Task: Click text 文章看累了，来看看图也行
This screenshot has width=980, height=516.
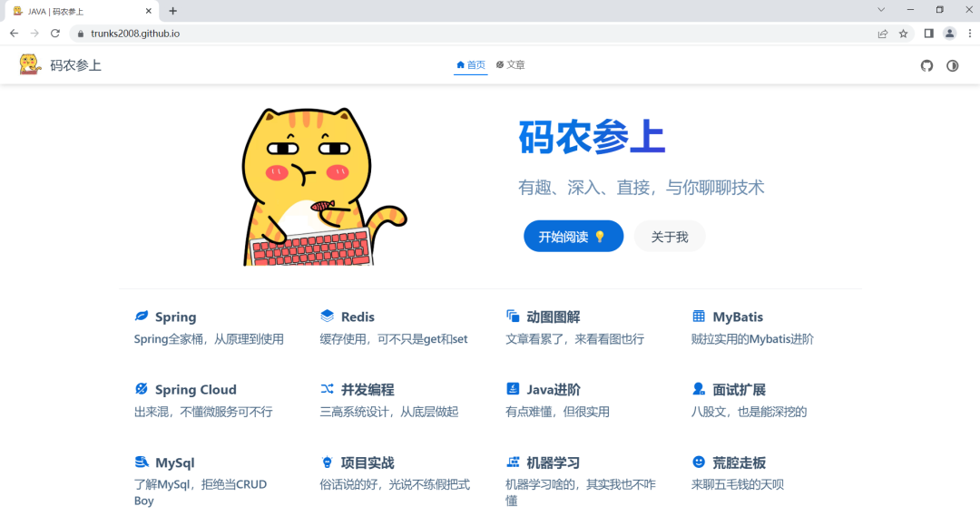Action: [574, 338]
